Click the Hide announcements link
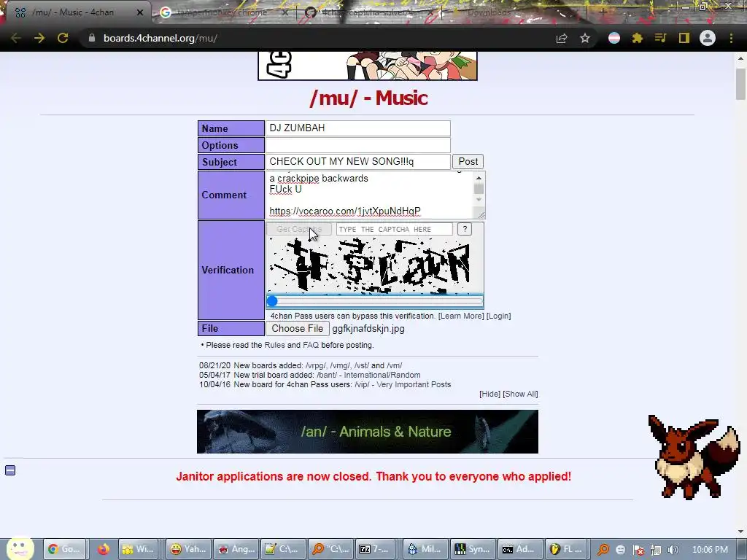Screen dimensions: 747x560 [489, 394]
